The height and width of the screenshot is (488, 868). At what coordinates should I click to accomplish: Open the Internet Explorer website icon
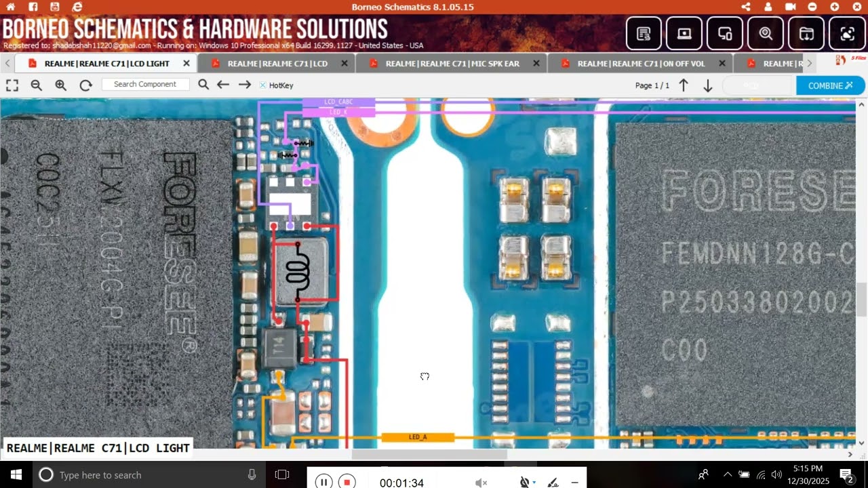pyautogui.click(x=77, y=7)
